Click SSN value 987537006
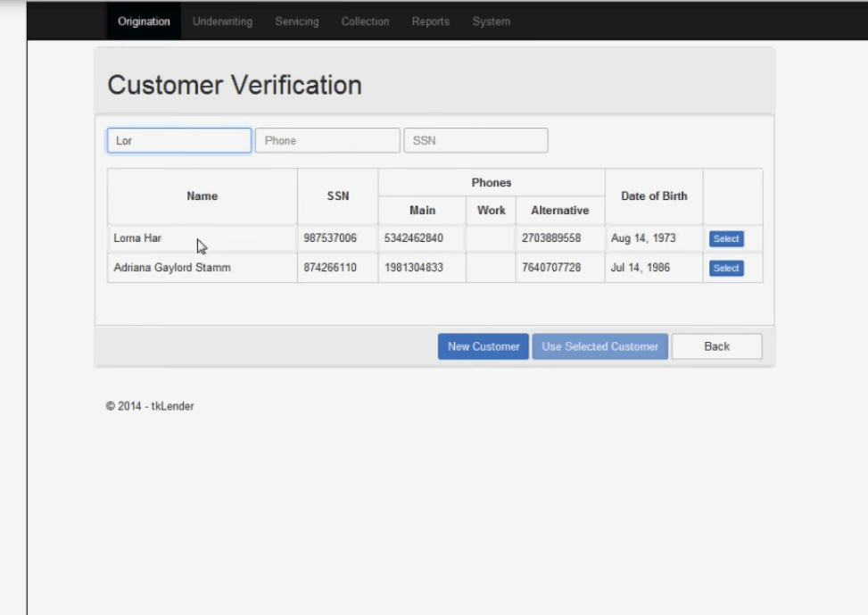This screenshot has height=615, width=868. click(330, 239)
